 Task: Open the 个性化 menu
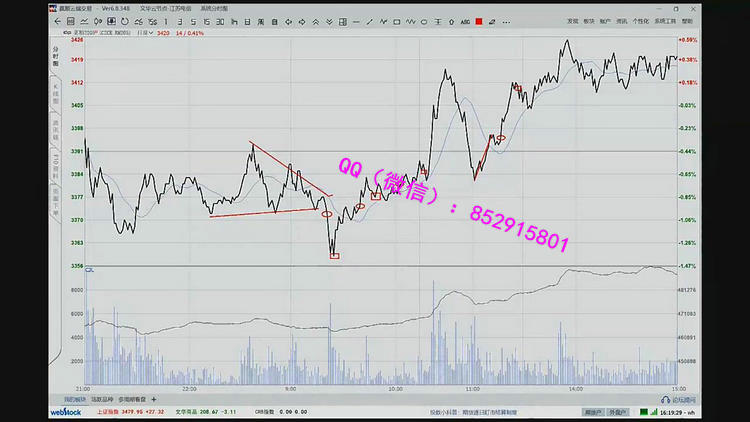click(640, 21)
